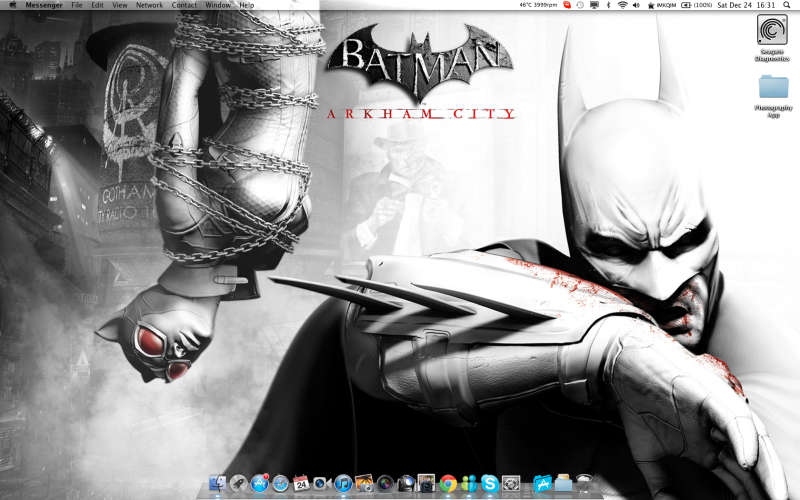
Task: Open Finder from the dock
Action: coord(217,483)
